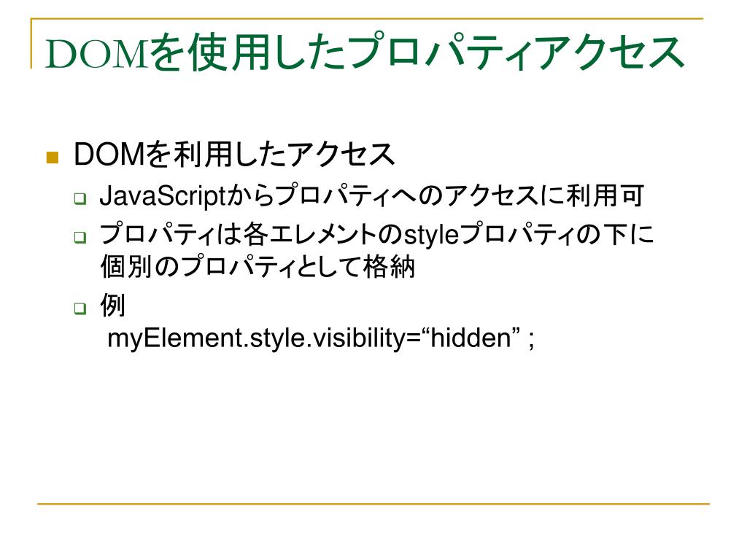Click the hollow bullet before 例

80,308
